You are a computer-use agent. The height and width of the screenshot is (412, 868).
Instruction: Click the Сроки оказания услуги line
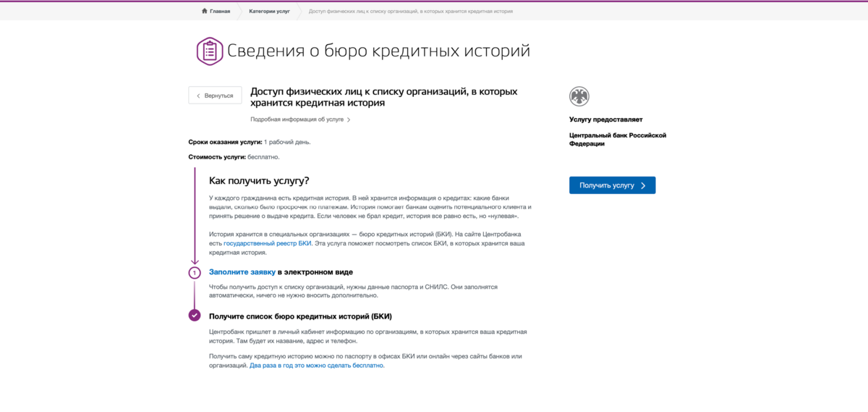coord(250,142)
